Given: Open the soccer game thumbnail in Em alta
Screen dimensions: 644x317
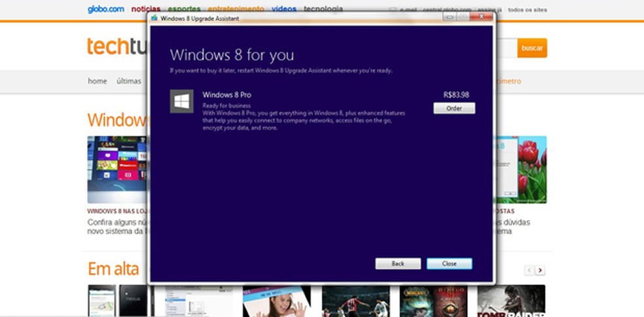Looking at the screenshot, I should click(355, 301).
